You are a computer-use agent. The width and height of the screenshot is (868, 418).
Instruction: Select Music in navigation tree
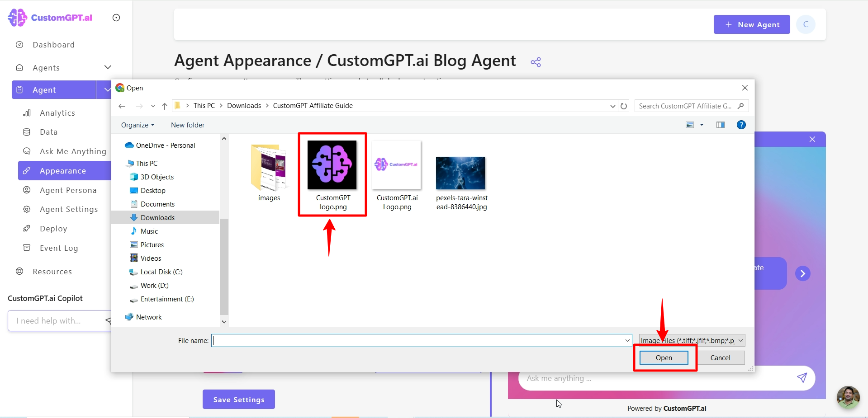tap(149, 231)
